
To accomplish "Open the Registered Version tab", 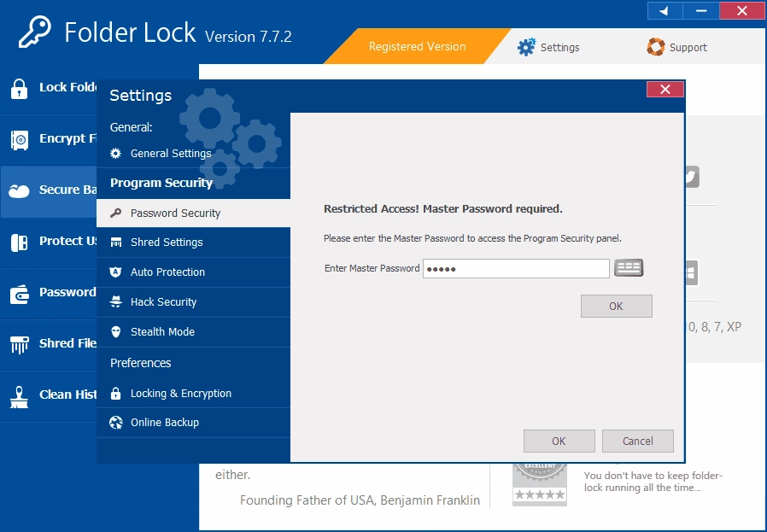I will (418, 46).
